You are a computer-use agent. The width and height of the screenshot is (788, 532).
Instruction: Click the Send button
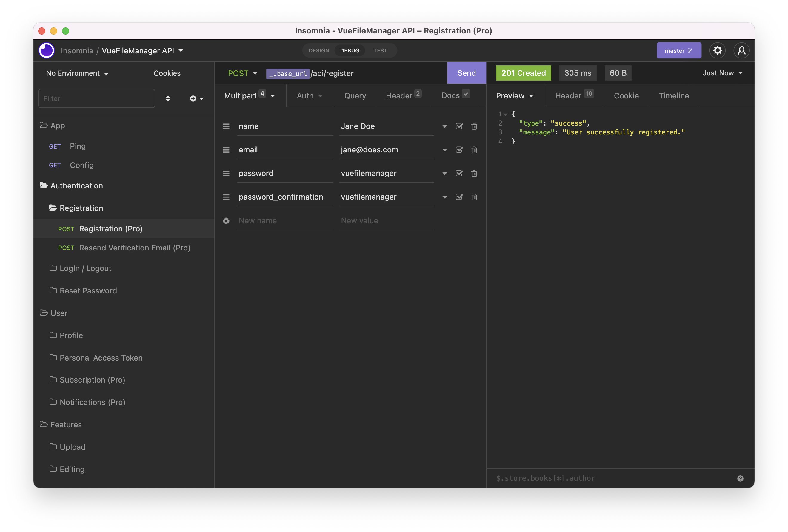point(466,73)
